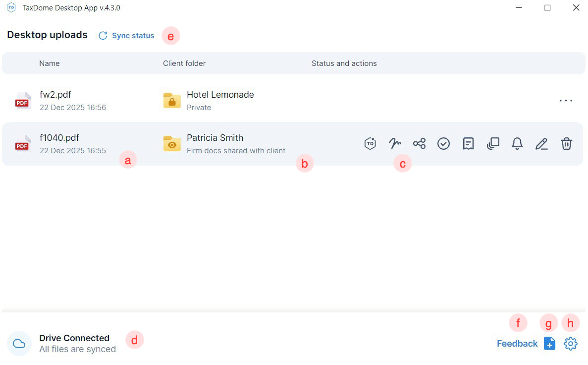Click the Hotel Lemonade private folder icon
Screen dimensions: 588x365
click(172, 101)
